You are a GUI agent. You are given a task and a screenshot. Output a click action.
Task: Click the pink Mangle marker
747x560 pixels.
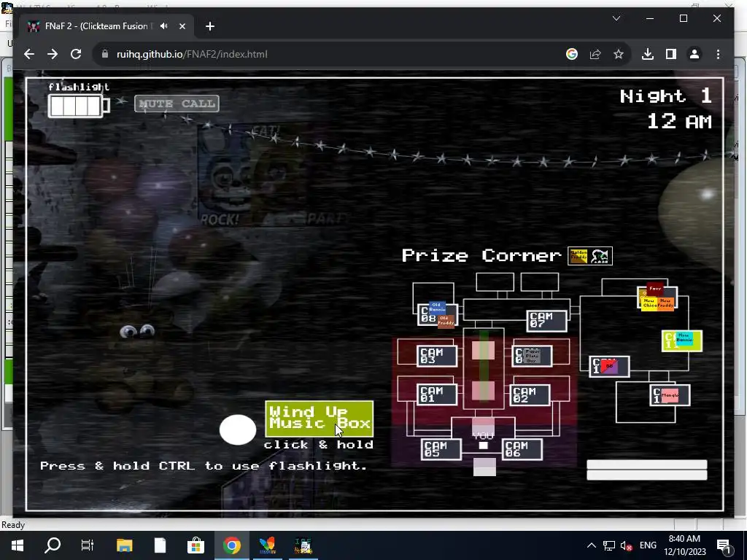[670, 395]
